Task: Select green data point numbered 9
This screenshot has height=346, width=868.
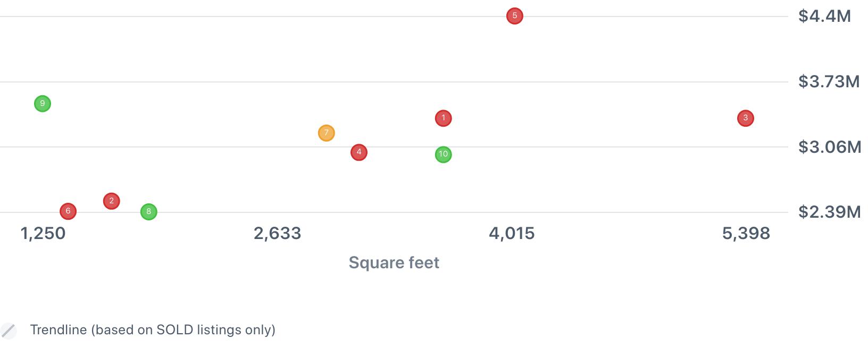Action: pos(43,103)
